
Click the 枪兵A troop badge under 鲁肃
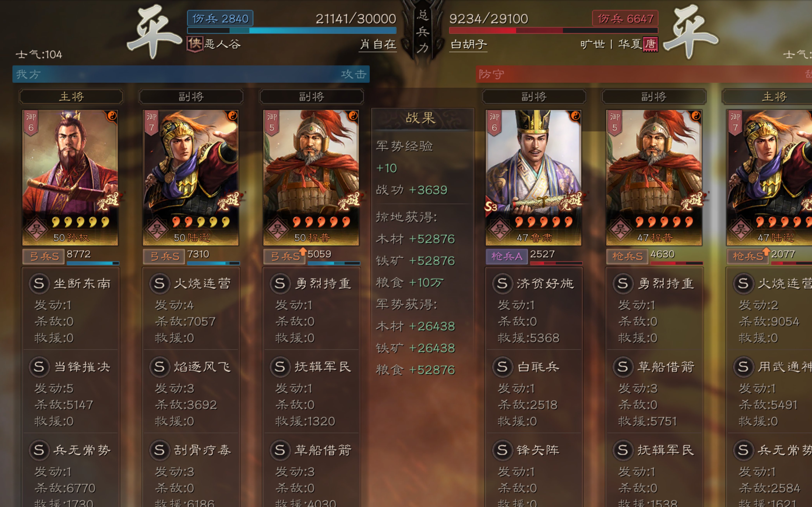point(507,257)
